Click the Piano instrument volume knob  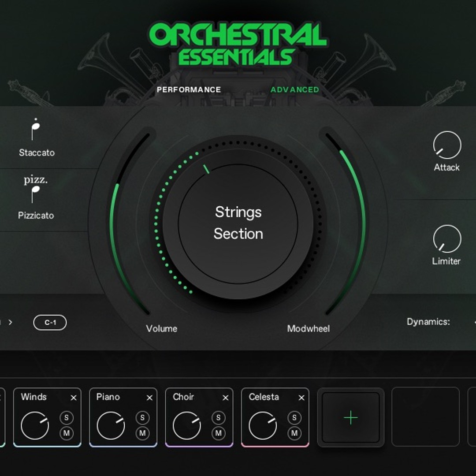pyautogui.click(x=111, y=424)
